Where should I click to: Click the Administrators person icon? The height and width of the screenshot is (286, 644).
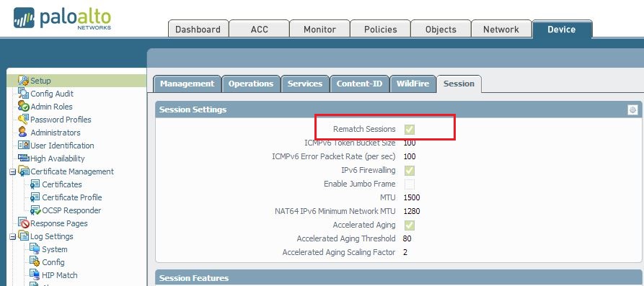tap(23, 133)
